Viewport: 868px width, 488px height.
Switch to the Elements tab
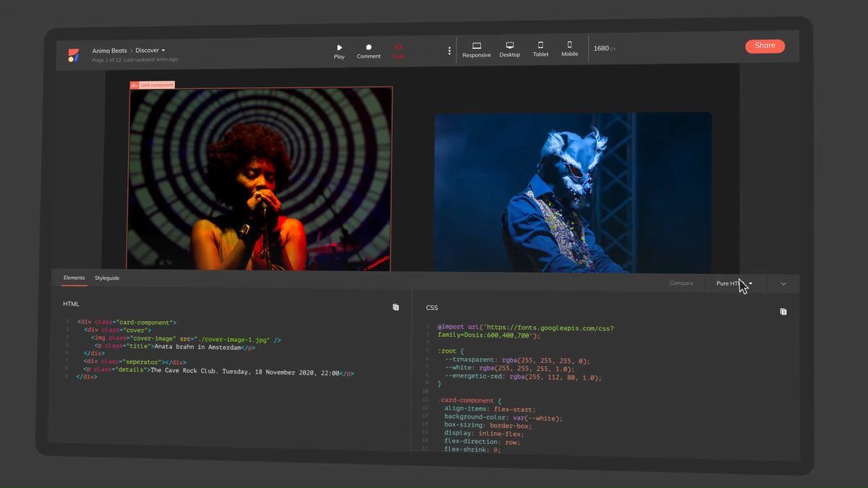click(74, 278)
